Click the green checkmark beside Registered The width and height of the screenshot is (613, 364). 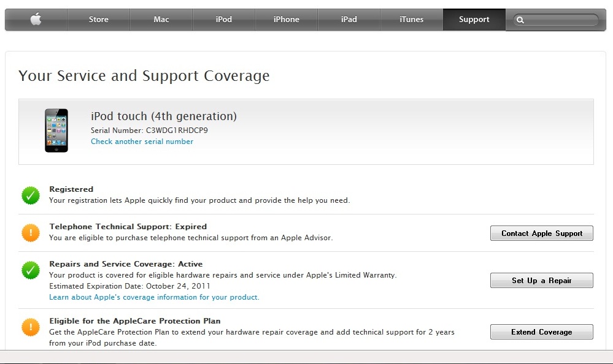point(31,195)
